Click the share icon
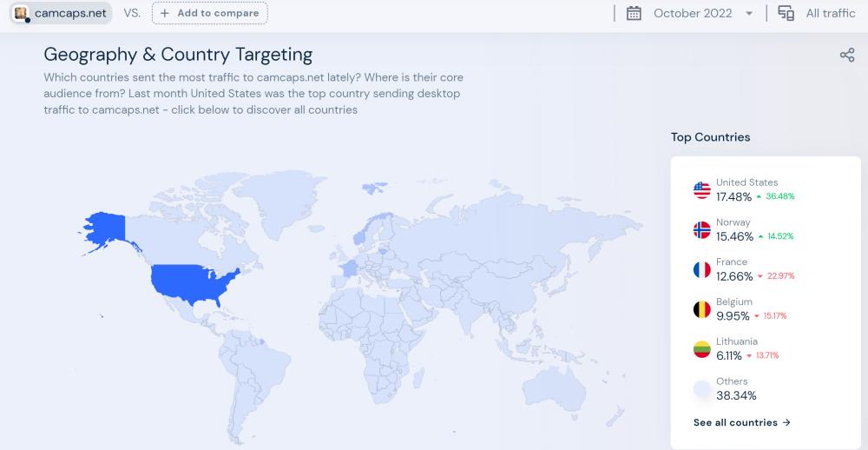 click(847, 56)
